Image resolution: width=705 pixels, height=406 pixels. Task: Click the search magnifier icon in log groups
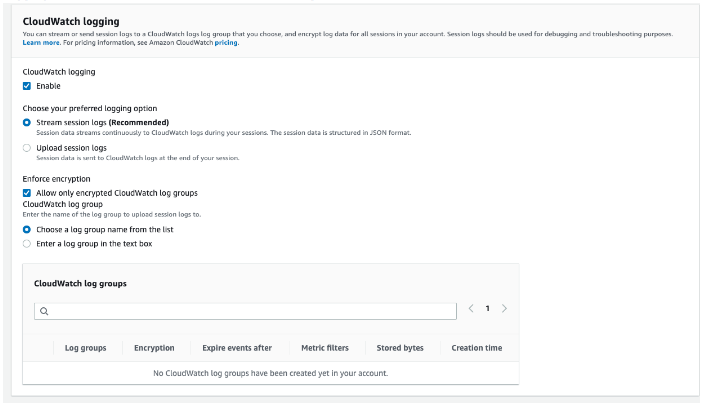(x=44, y=311)
